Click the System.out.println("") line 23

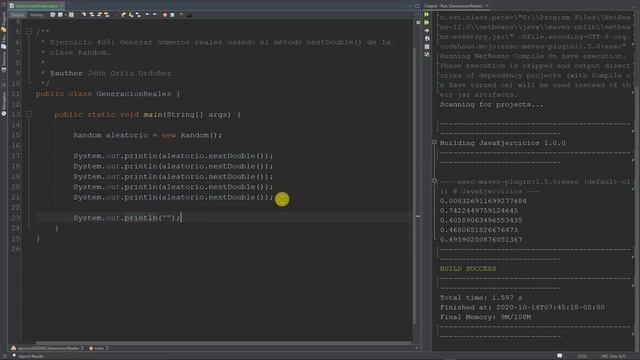[x=127, y=218]
